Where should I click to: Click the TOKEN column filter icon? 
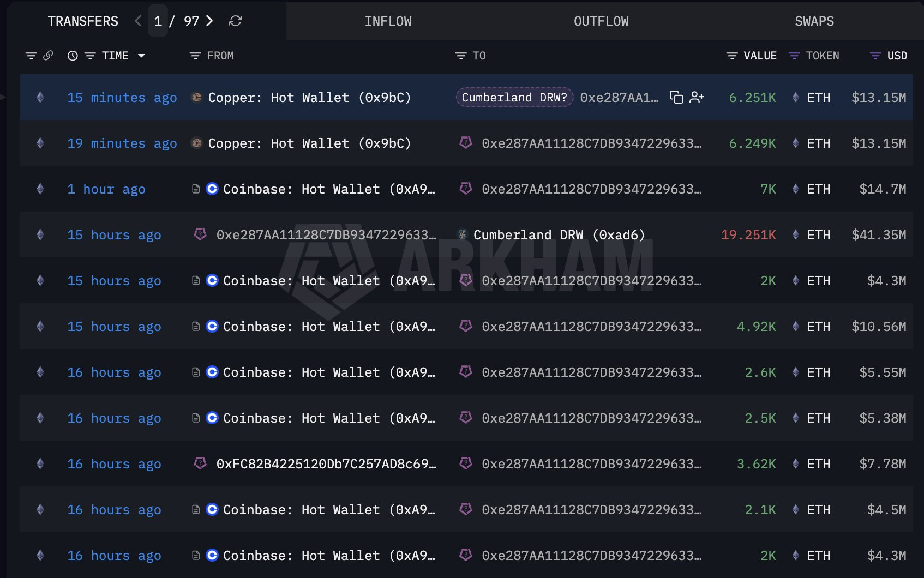click(x=794, y=56)
